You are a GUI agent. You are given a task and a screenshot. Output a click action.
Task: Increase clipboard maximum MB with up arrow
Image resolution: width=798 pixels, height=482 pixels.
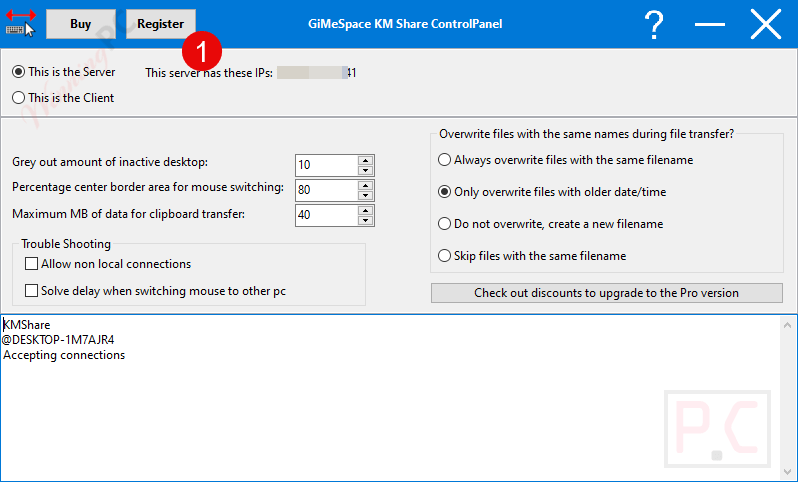click(365, 210)
